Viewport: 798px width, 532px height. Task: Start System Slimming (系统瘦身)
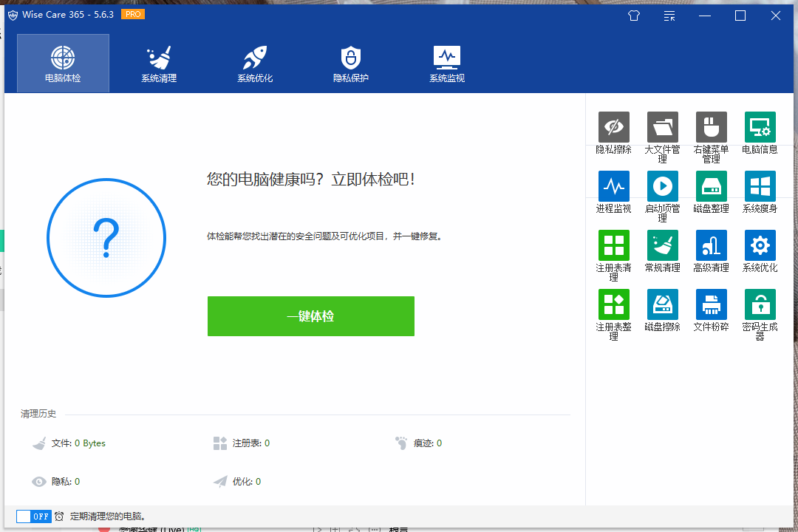point(760,186)
